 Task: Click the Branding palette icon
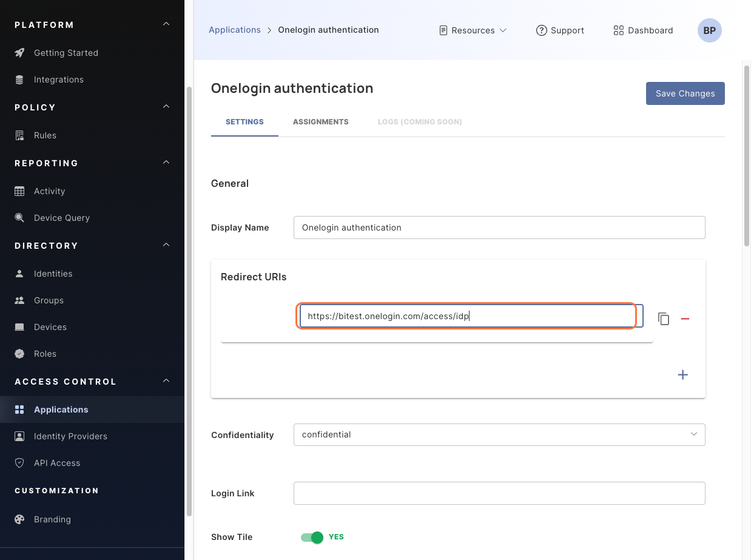point(19,519)
